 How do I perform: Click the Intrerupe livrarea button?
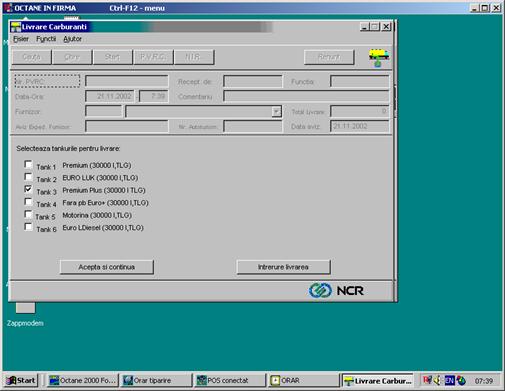tap(283, 267)
